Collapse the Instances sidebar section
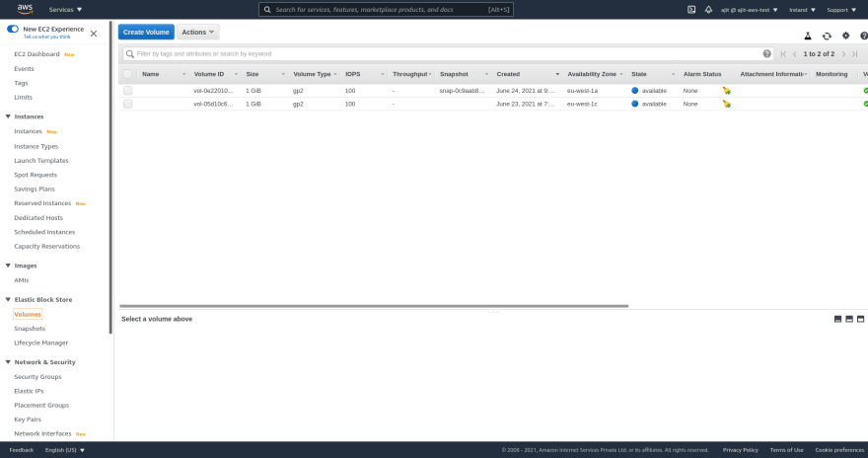868x458 pixels. point(8,116)
